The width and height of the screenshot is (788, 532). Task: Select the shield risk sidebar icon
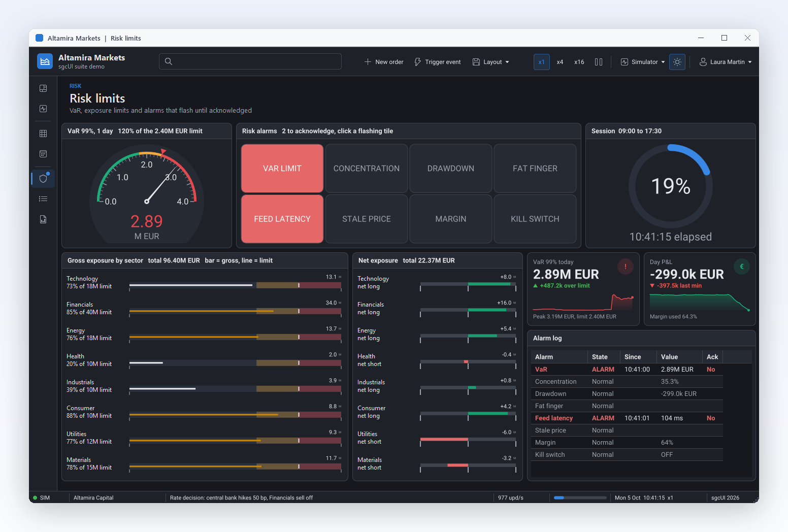point(43,179)
